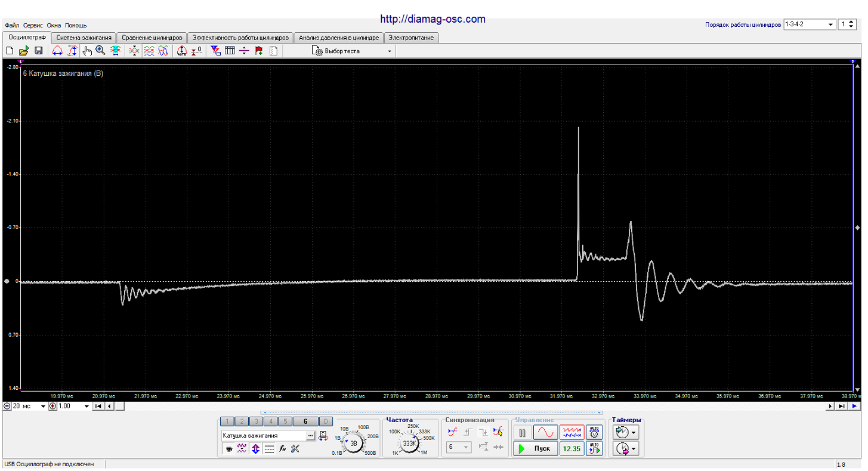Click the Пуск start button
The image size is (868, 471).
536,448
